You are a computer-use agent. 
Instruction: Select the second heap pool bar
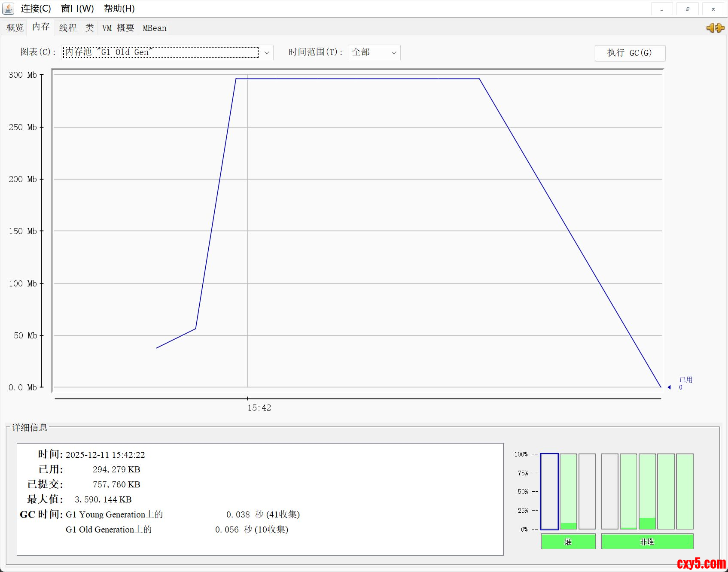pos(568,491)
